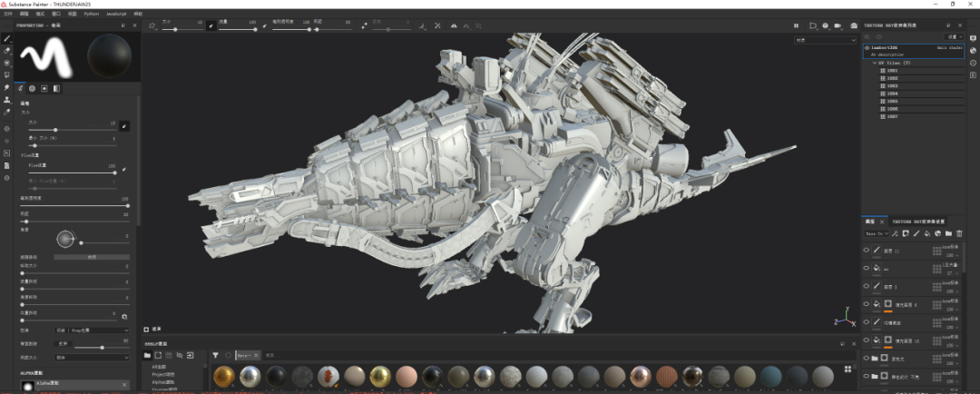The height and width of the screenshot is (394, 980).
Task: Select the Clone stamp tool
Action: (x=7, y=100)
